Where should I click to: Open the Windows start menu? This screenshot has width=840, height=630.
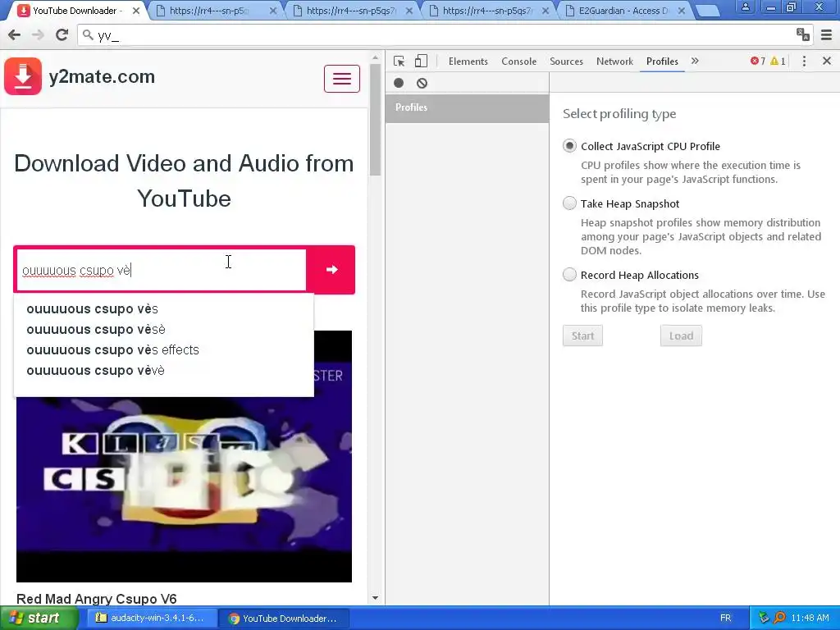click(x=38, y=618)
